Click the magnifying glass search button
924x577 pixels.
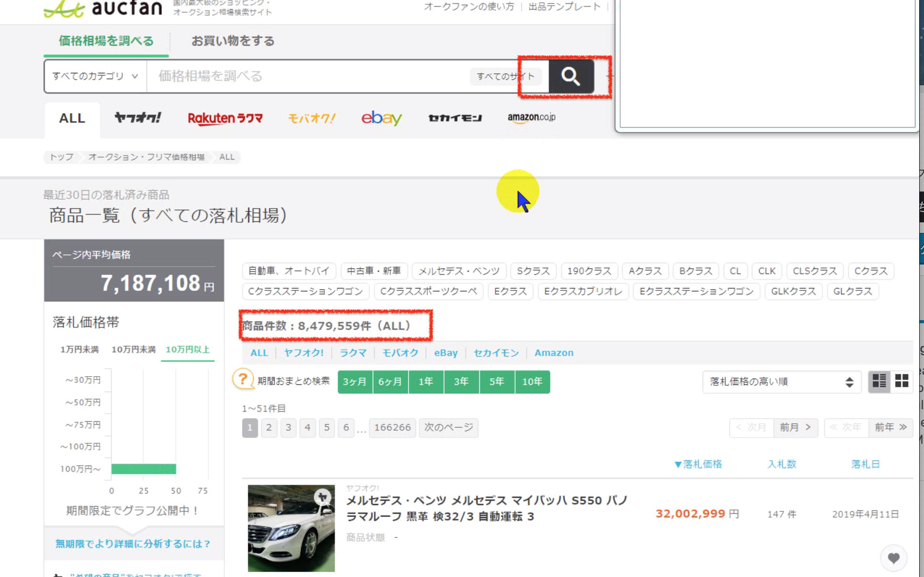click(x=571, y=76)
